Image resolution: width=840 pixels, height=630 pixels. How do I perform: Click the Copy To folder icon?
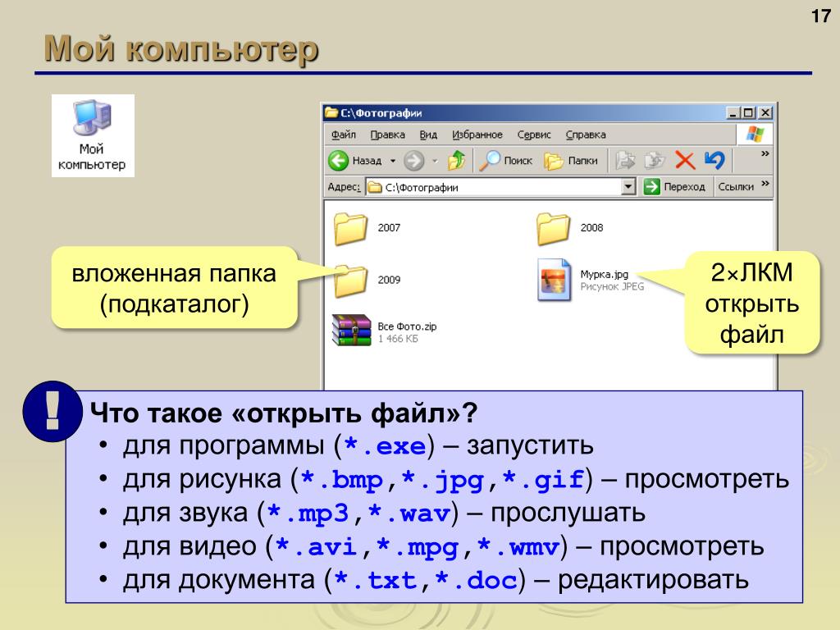[655, 160]
